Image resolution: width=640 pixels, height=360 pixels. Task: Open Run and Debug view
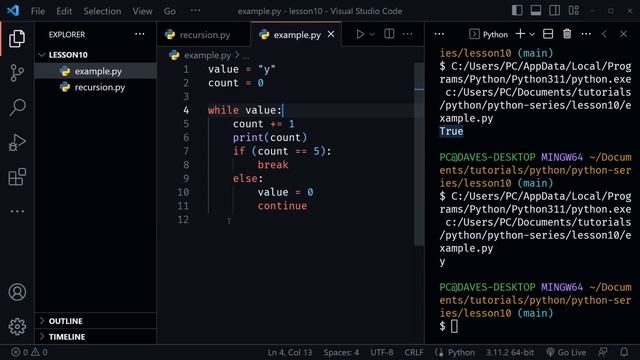click(x=17, y=142)
